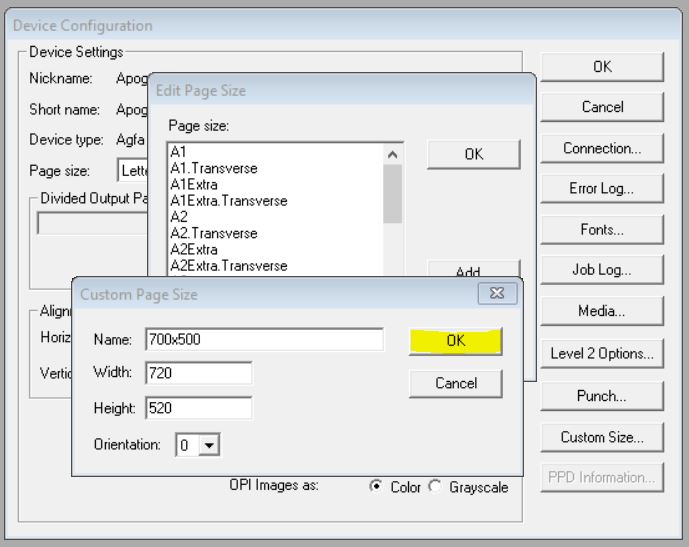Select A1 in page size list

coord(276,152)
